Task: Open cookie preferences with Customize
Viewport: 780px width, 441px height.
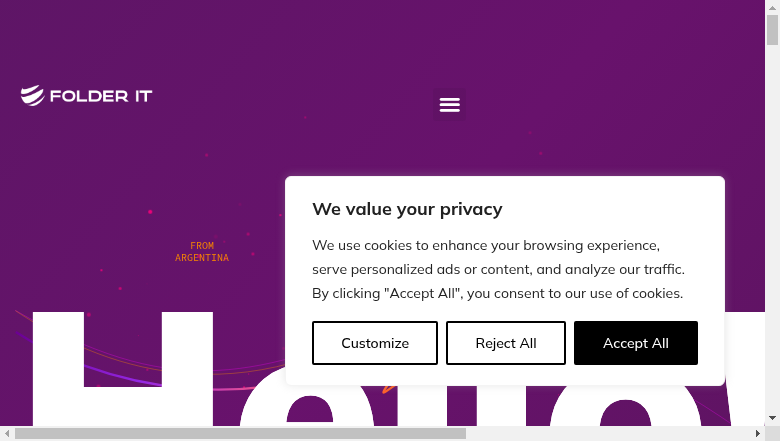Action: coord(375,343)
